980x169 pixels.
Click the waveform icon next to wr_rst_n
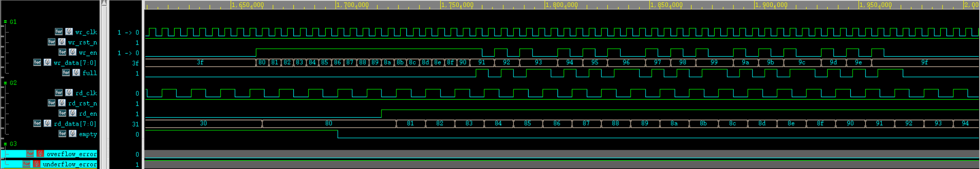click(x=62, y=42)
